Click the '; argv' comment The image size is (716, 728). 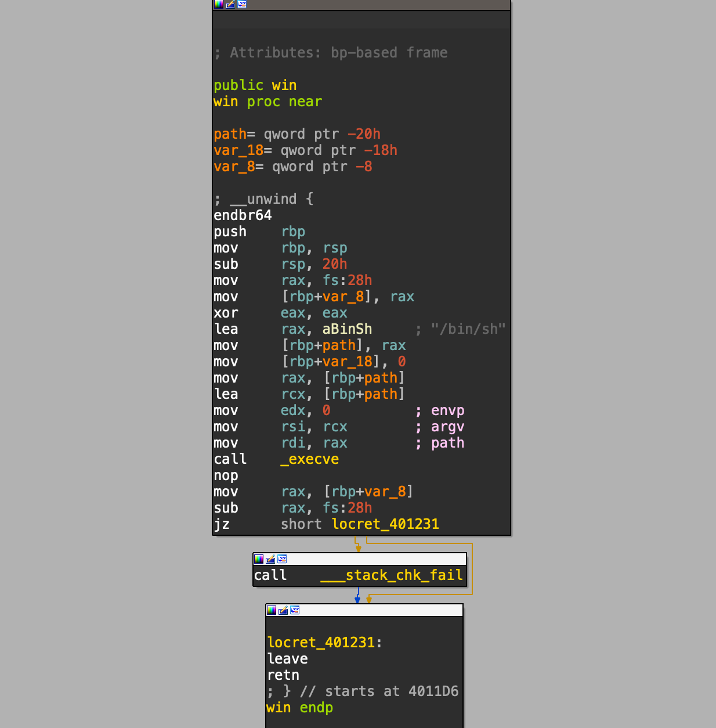pos(440,427)
